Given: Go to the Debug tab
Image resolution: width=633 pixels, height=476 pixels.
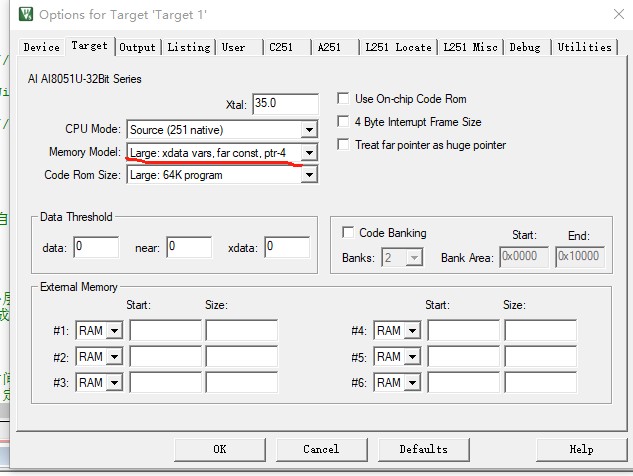Looking at the screenshot, I should (x=525, y=47).
